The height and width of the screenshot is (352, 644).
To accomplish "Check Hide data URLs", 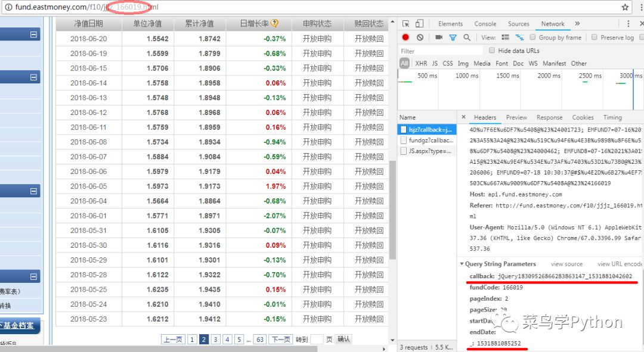I will pos(491,51).
